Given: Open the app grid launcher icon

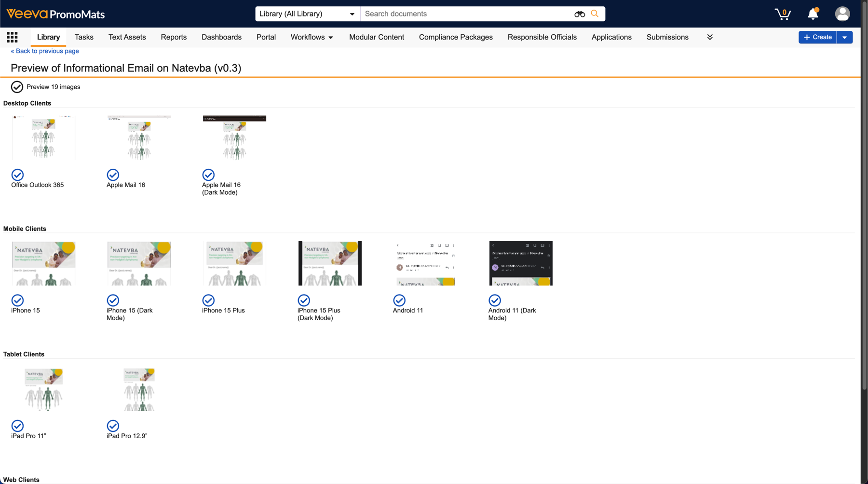Looking at the screenshot, I should point(12,37).
